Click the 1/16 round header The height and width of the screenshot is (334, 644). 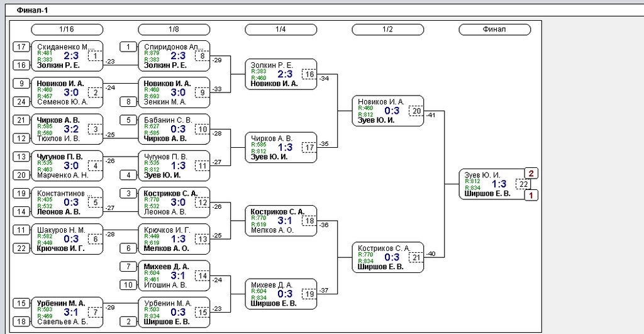point(67,30)
